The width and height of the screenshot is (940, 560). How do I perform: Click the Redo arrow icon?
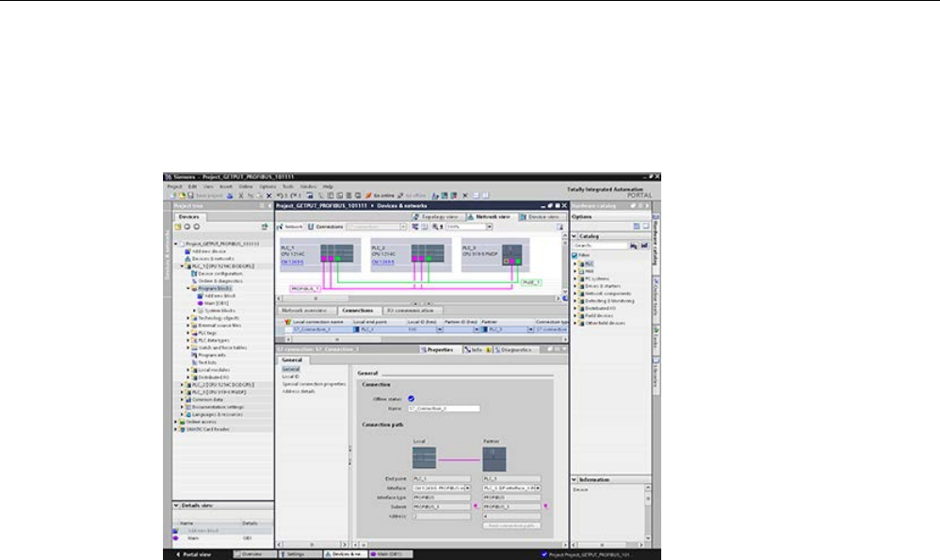(293, 196)
